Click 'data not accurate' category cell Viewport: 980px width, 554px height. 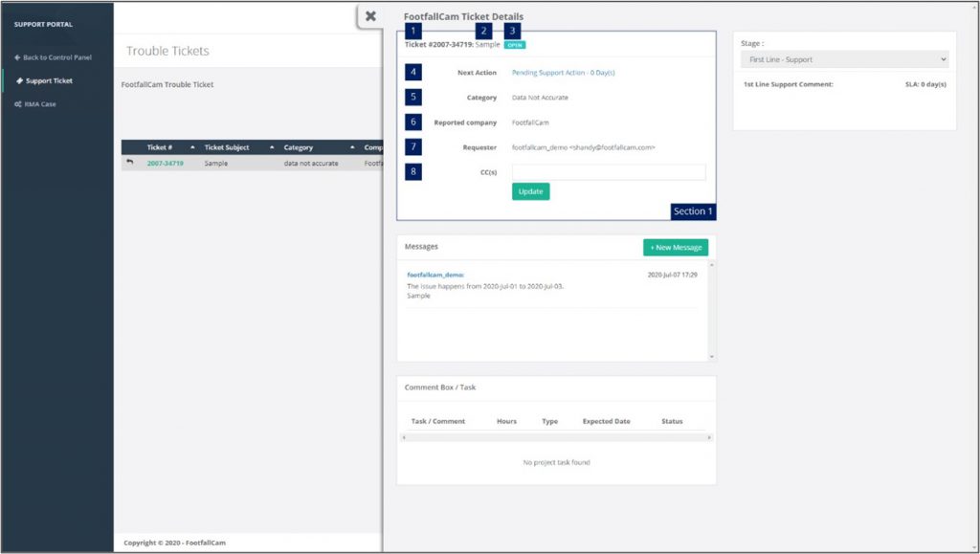click(311, 163)
